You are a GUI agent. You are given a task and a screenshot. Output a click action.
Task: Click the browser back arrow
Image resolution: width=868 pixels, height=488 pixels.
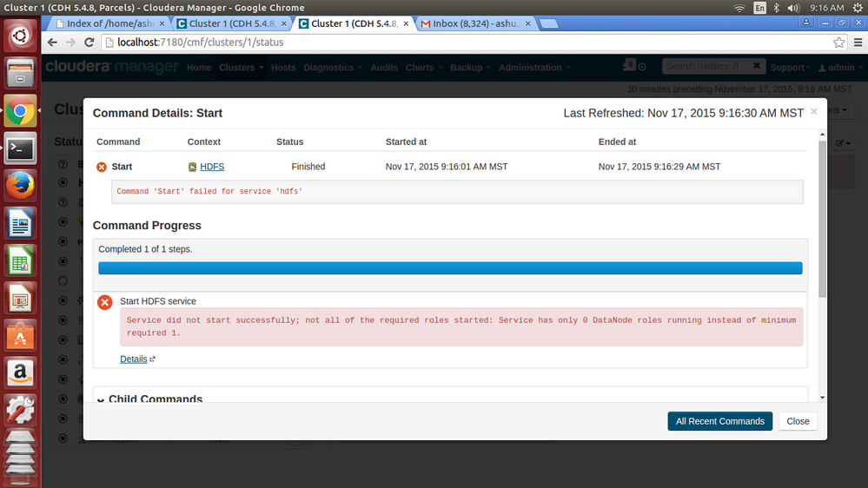52,43
